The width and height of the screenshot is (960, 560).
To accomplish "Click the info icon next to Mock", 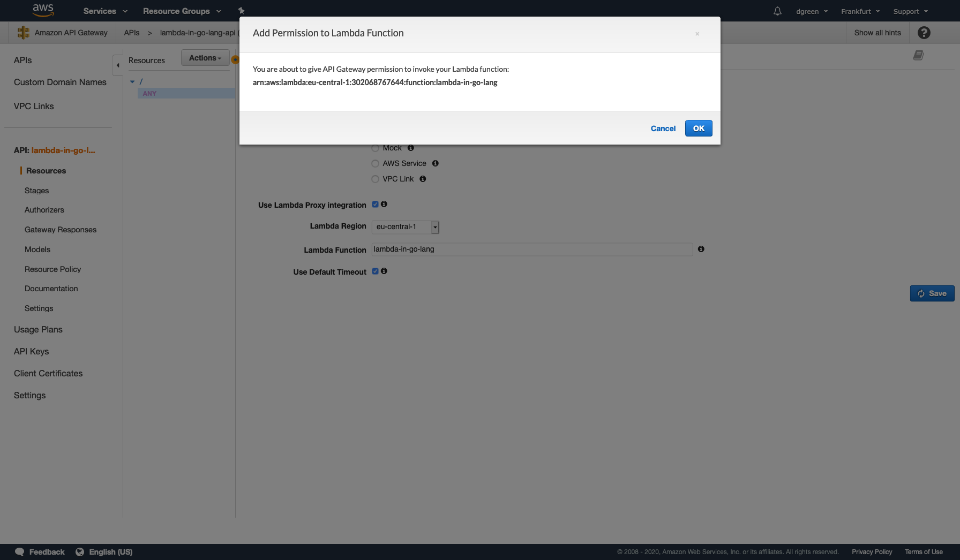I will (x=411, y=148).
